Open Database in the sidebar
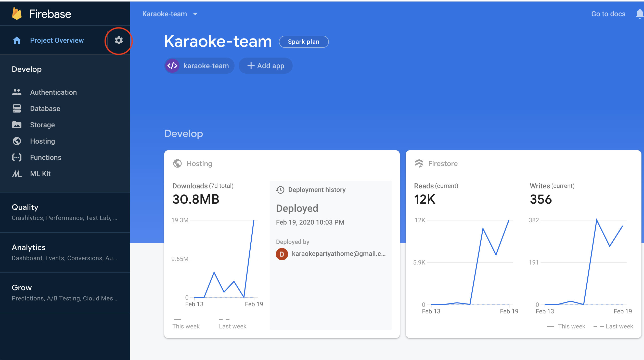 pos(45,108)
